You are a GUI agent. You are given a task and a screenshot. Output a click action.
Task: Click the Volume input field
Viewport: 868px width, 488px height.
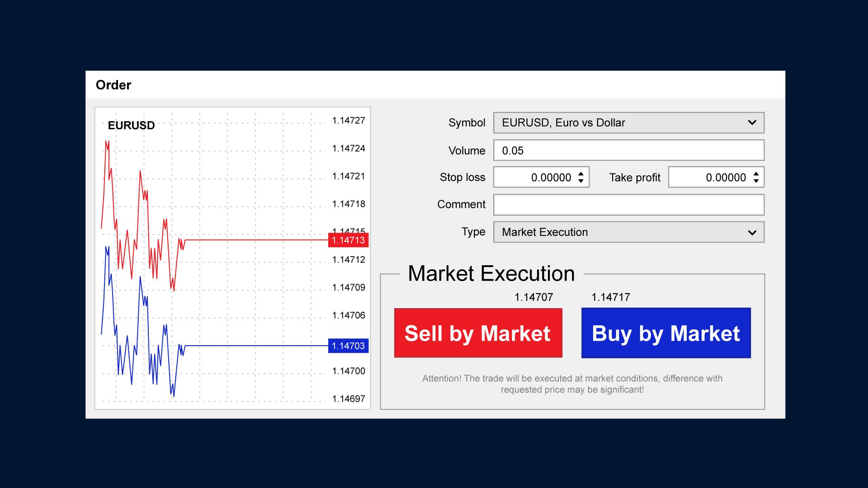pyautogui.click(x=628, y=150)
